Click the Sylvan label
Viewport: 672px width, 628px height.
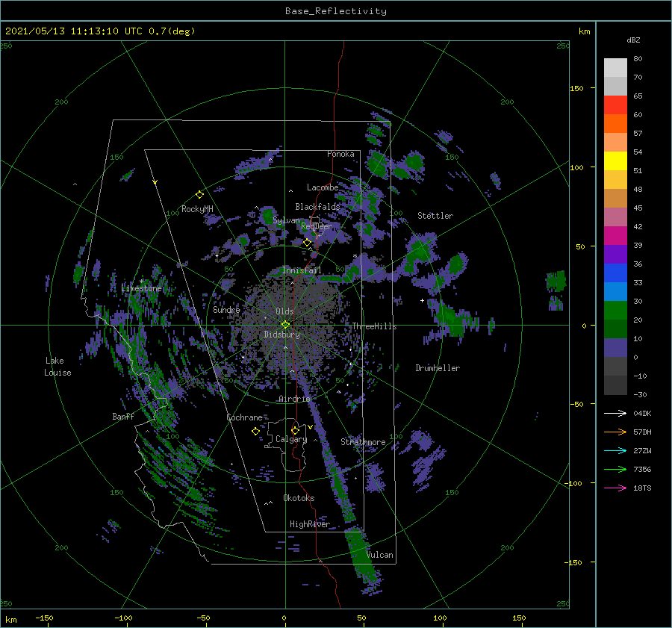286,221
